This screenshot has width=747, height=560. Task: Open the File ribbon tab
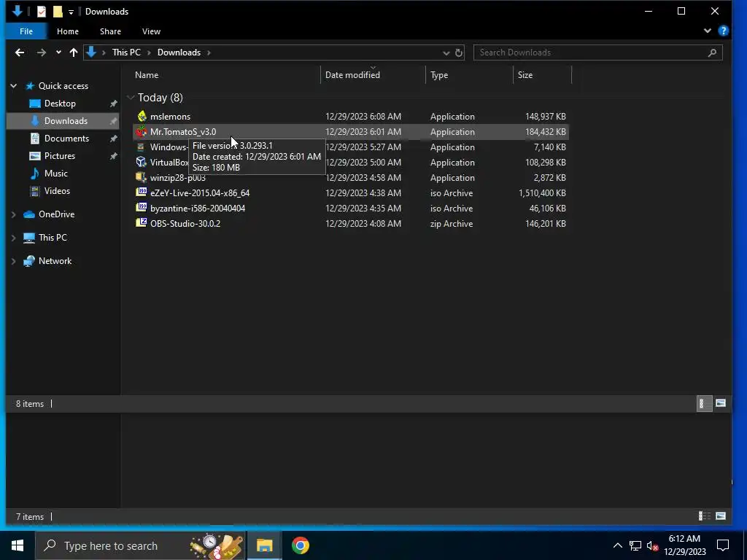[26, 31]
